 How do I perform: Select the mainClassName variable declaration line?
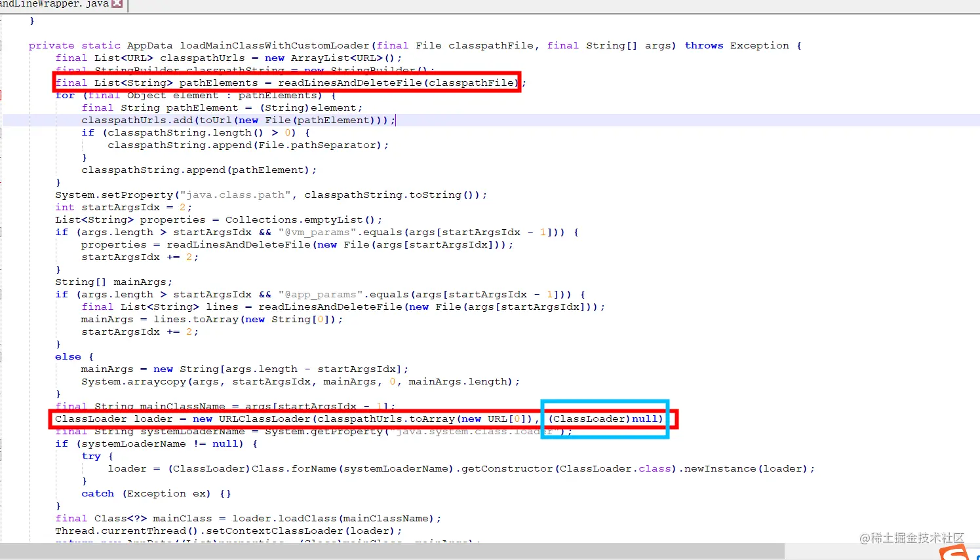point(216,406)
